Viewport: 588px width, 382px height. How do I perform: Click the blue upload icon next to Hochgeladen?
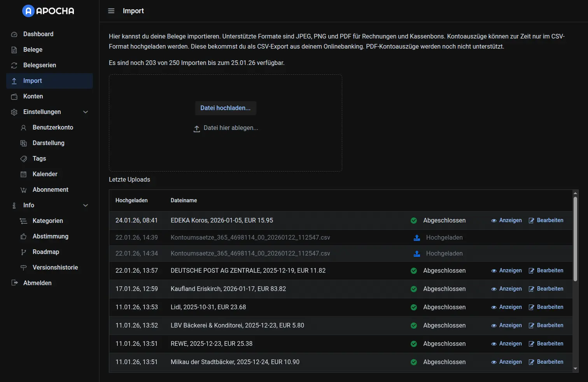pos(416,238)
